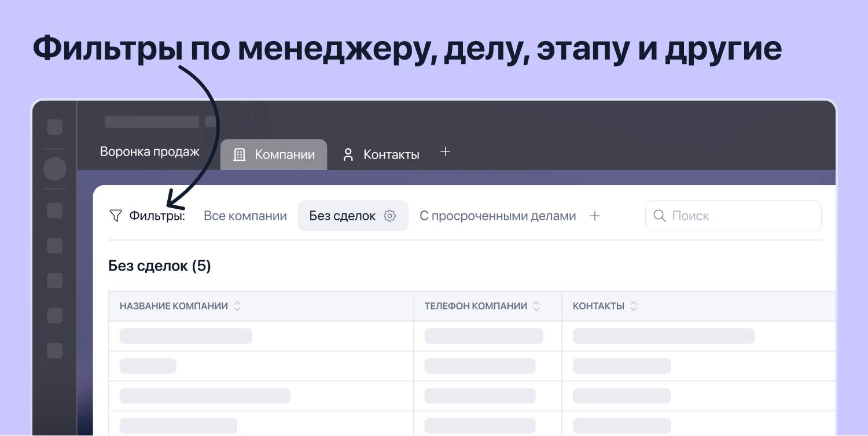Click person icon on Контакты tab

[x=348, y=155]
